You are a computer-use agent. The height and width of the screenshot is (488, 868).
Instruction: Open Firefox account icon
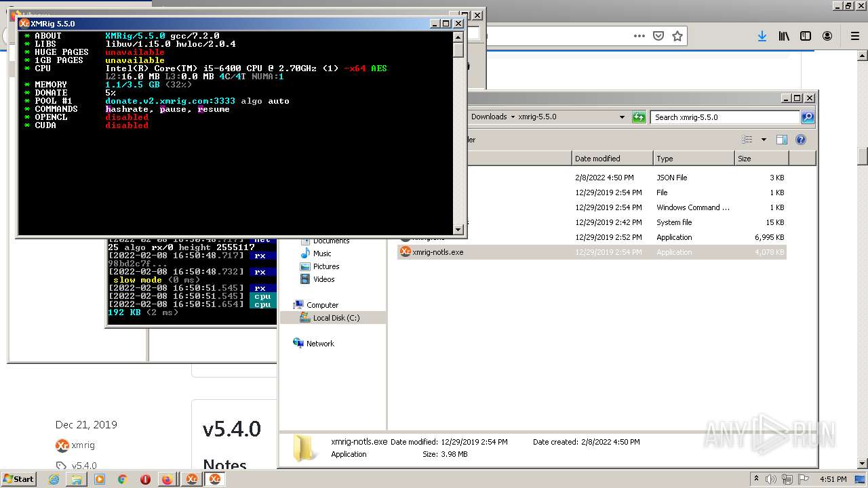click(827, 36)
